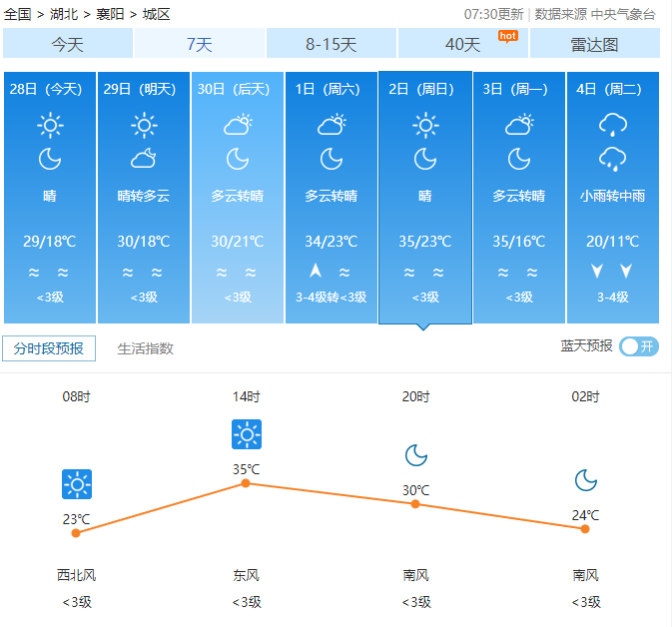Select the 29日 (明天) forecast card
This screenshot has width=672, height=627.
click(144, 197)
